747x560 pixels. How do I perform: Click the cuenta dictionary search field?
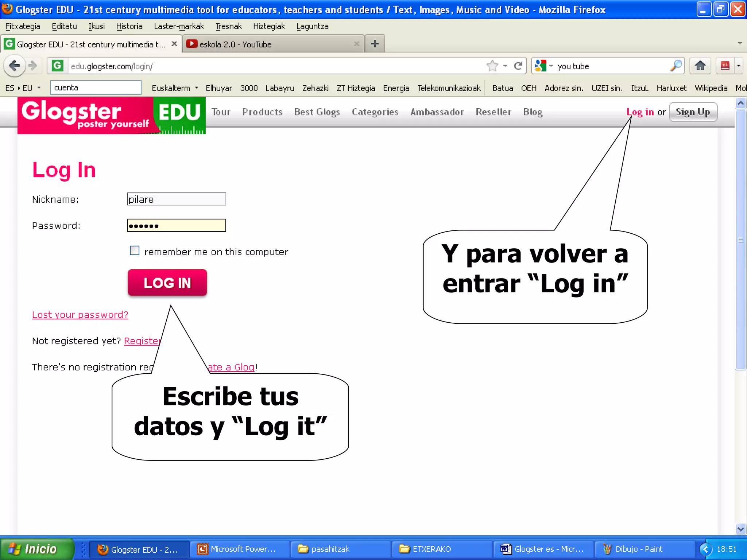(96, 87)
